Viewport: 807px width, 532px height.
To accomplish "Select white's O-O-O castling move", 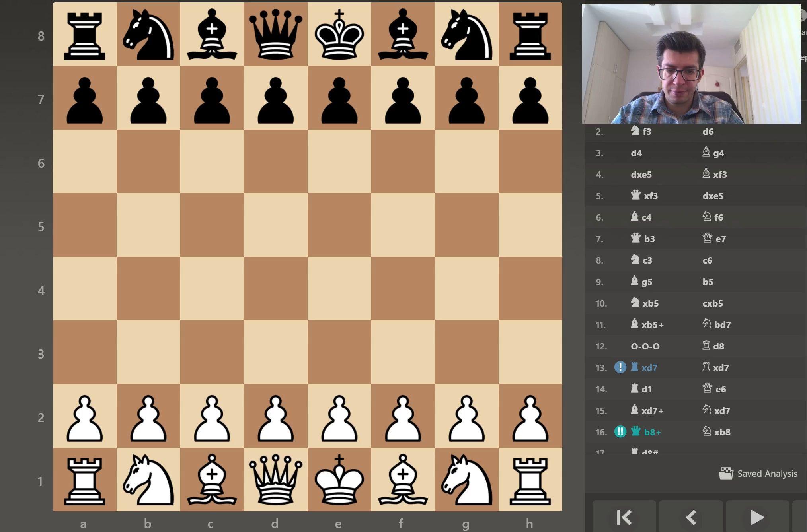I will pyautogui.click(x=645, y=346).
